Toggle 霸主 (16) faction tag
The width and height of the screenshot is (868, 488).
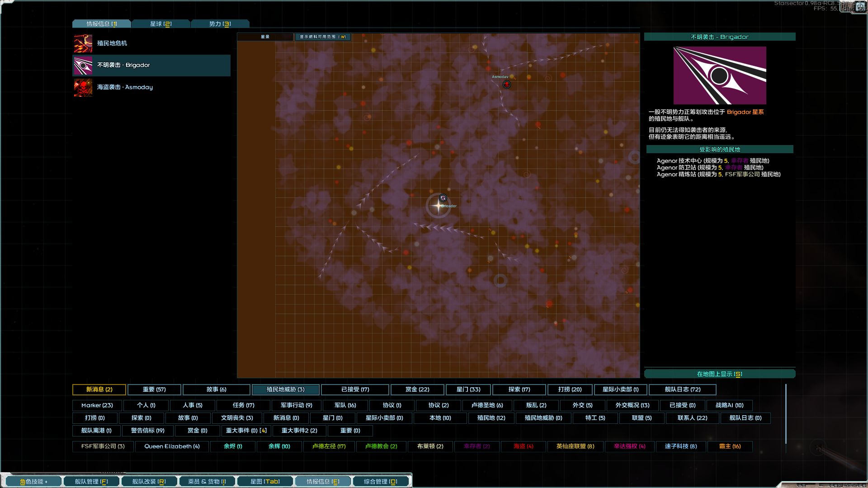(x=730, y=446)
